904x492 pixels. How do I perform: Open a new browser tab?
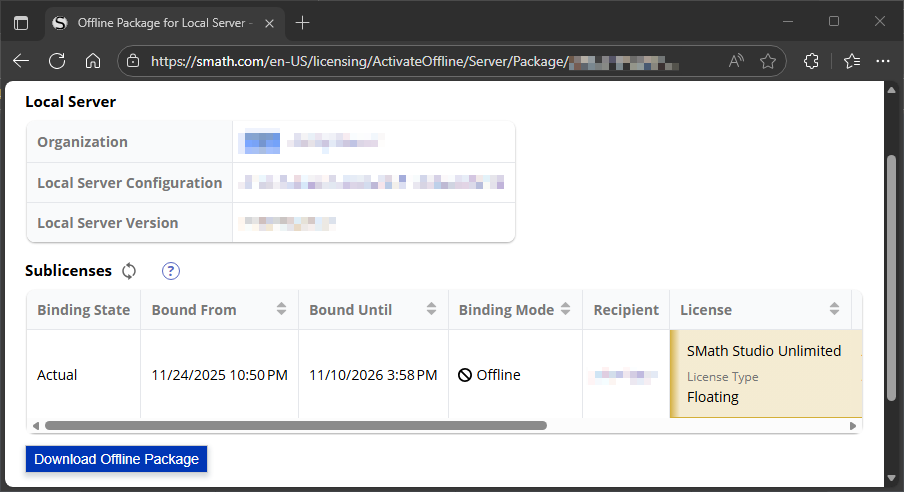(x=302, y=23)
